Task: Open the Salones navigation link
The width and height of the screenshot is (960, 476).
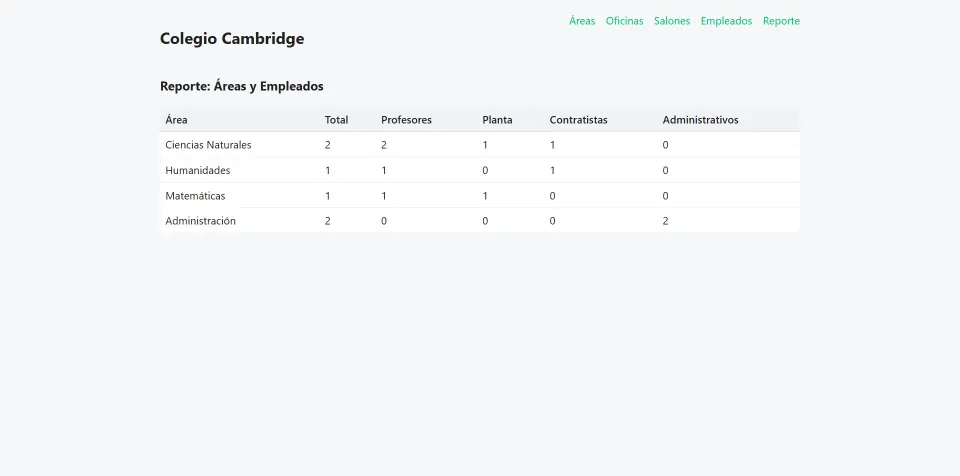Action: pyautogui.click(x=672, y=21)
